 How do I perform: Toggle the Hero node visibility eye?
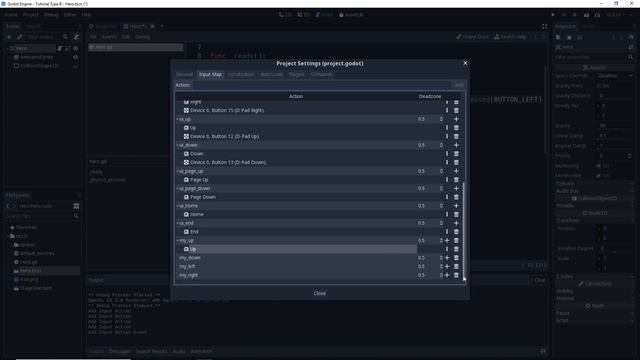[76, 48]
